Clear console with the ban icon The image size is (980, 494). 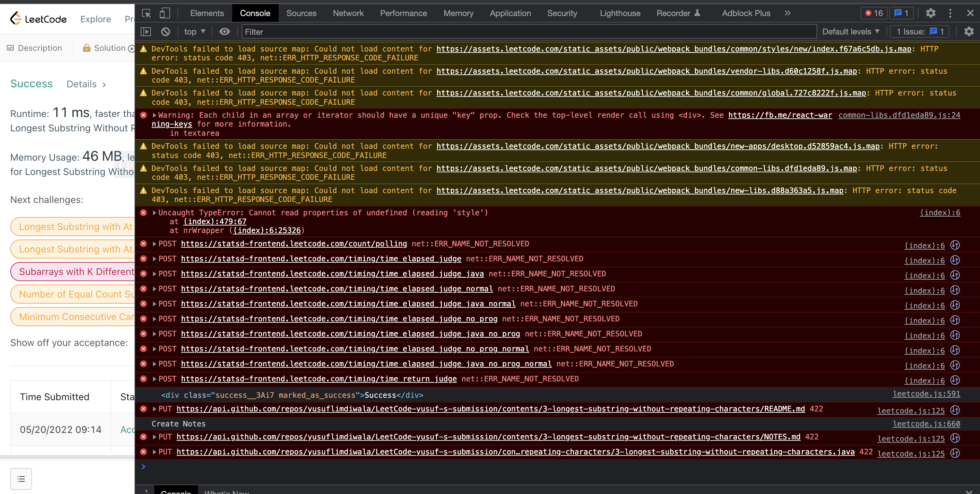[x=166, y=31]
